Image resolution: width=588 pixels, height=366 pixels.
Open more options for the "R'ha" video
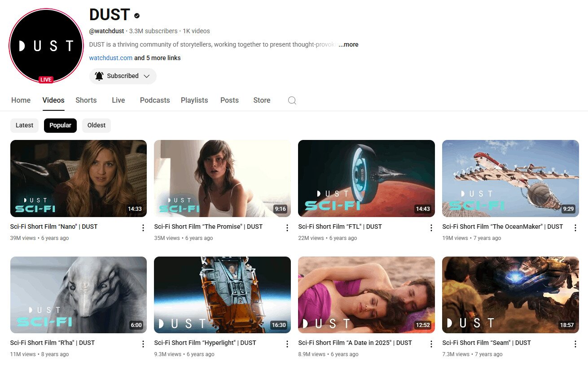click(143, 344)
